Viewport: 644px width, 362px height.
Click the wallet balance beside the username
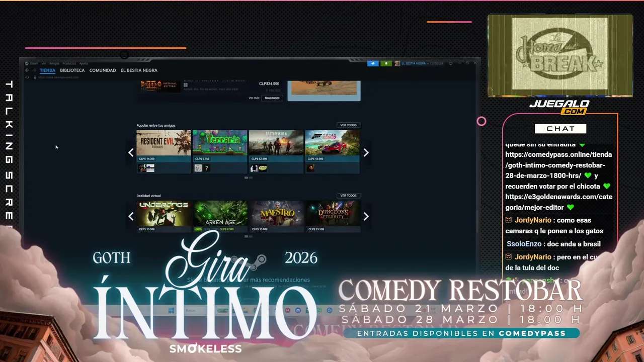click(x=436, y=63)
